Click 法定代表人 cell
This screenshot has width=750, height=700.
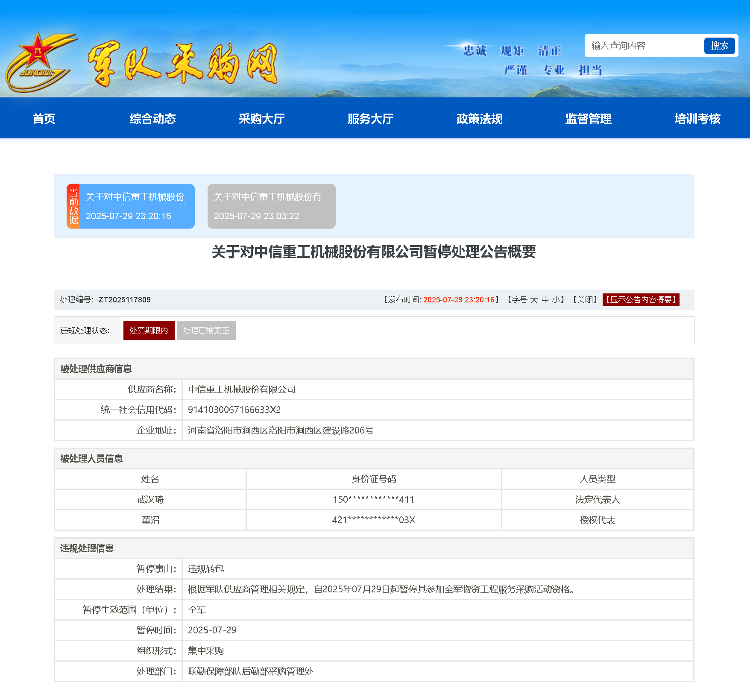(598, 499)
